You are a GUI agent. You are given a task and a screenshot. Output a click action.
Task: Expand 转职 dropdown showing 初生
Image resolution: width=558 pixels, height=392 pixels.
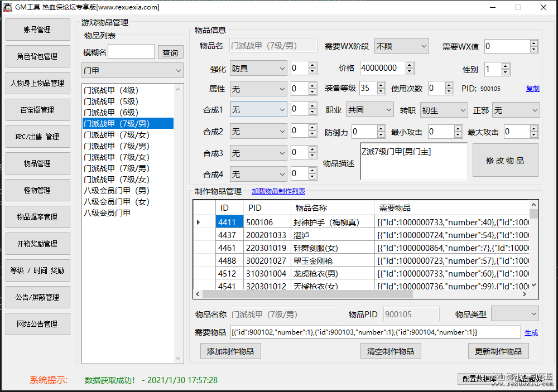click(444, 110)
